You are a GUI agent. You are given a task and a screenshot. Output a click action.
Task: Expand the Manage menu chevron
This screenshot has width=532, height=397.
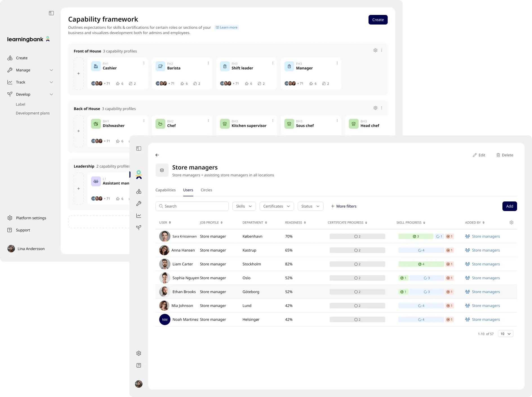[51, 70]
